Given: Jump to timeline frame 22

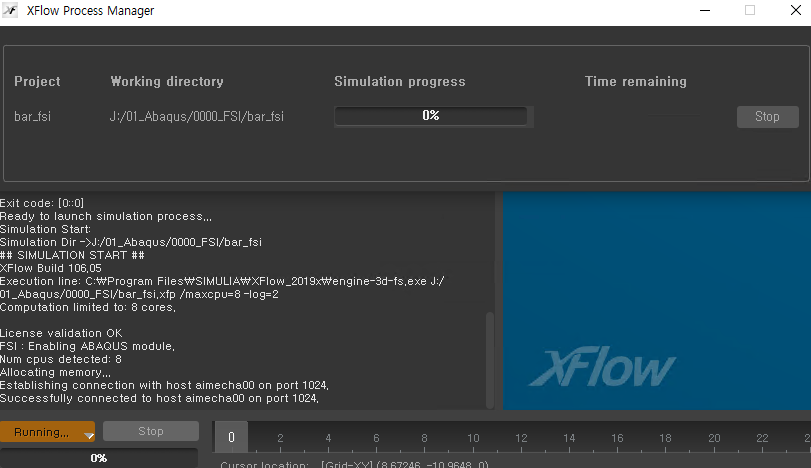Looking at the screenshot, I should click(762, 438).
